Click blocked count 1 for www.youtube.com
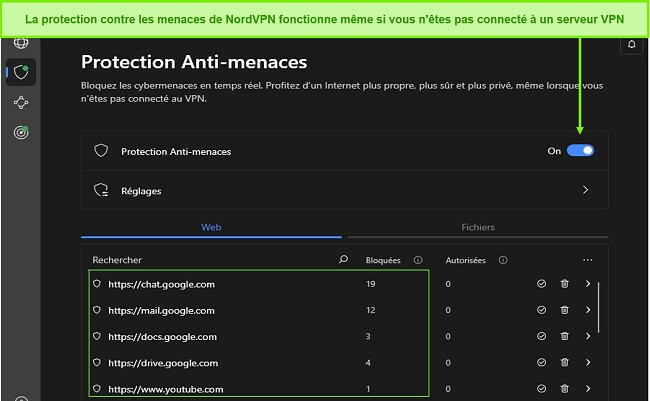This screenshot has height=401, width=650. [x=368, y=389]
